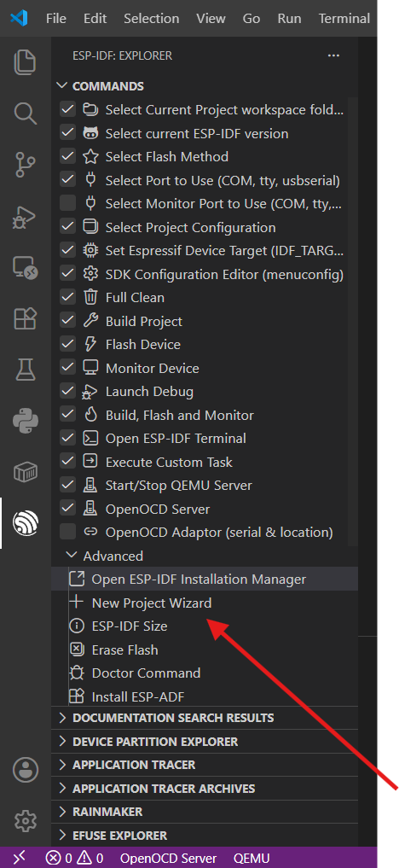Open Run and Debug view icon
The width and height of the screenshot is (399, 868).
(26, 218)
